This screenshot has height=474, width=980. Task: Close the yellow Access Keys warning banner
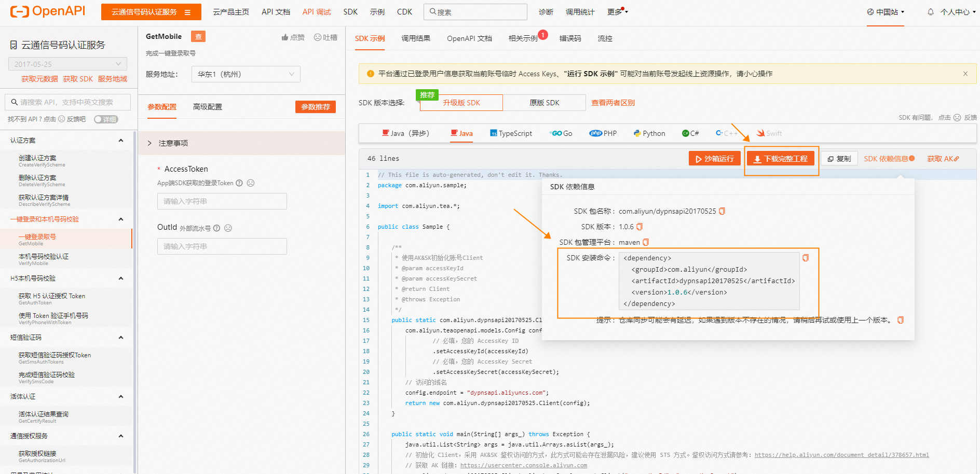965,74
